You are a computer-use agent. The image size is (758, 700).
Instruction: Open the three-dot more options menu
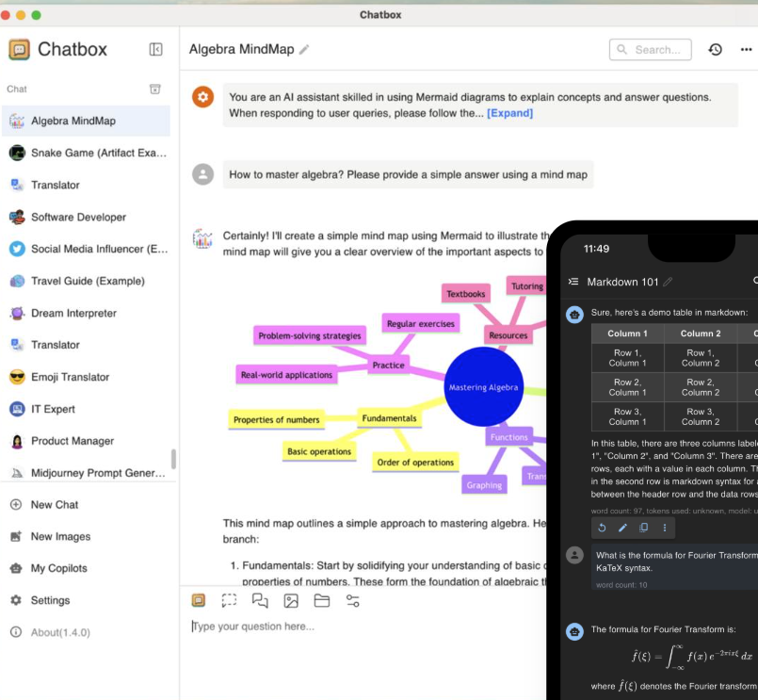[x=746, y=49]
